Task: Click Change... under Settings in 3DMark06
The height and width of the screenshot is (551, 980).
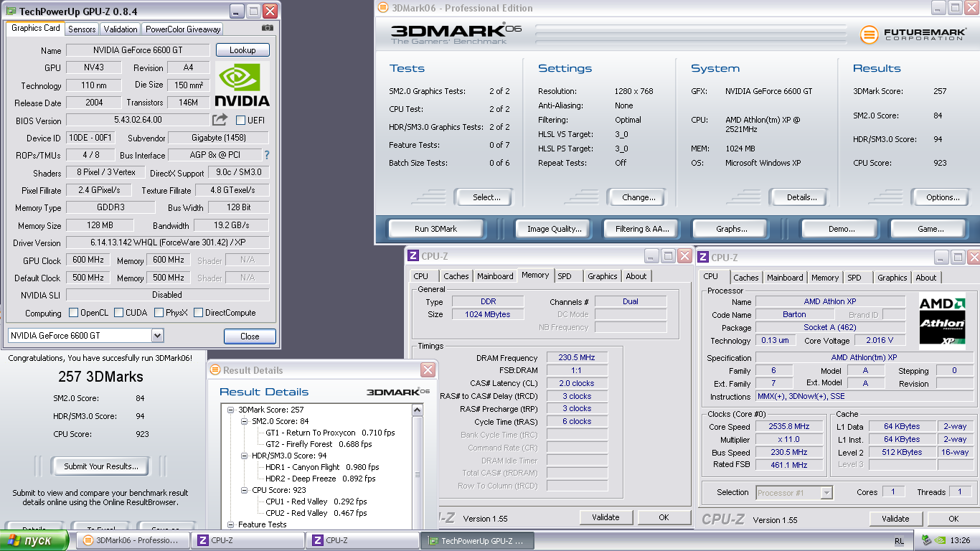Action: (639, 197)
